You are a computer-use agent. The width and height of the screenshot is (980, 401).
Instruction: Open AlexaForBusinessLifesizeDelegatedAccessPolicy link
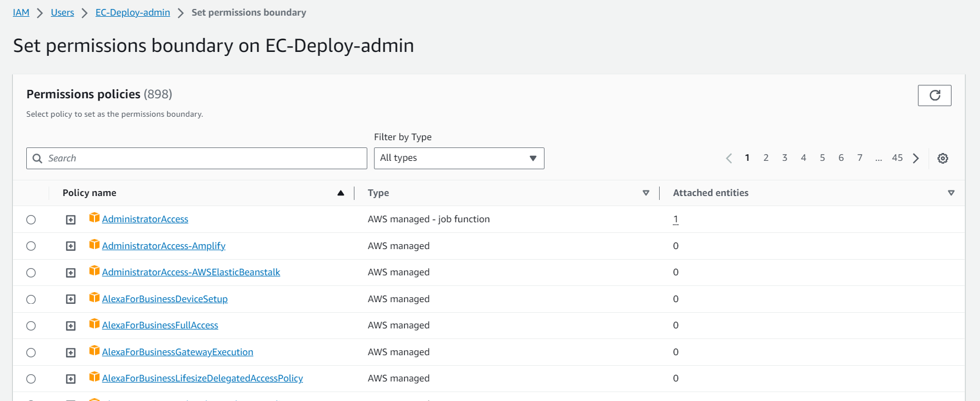pyautogui.click(x=202, y=378)
